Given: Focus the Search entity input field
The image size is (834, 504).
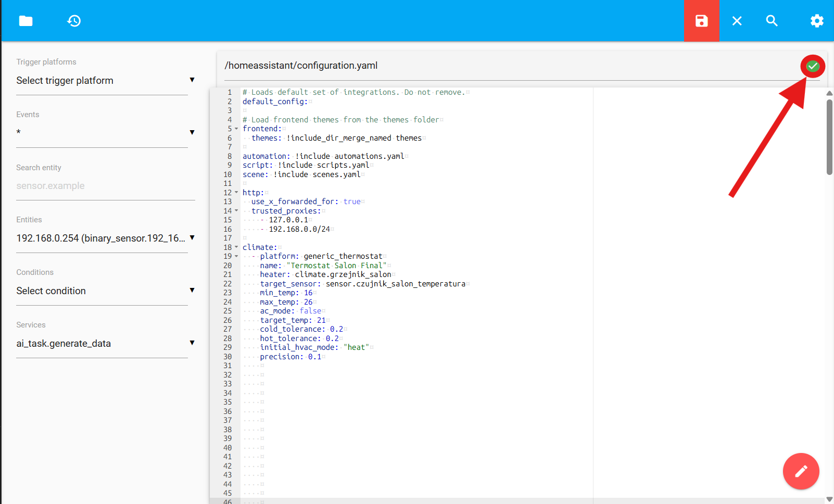Looking at the screenshot, I should (x=105, y=186).
